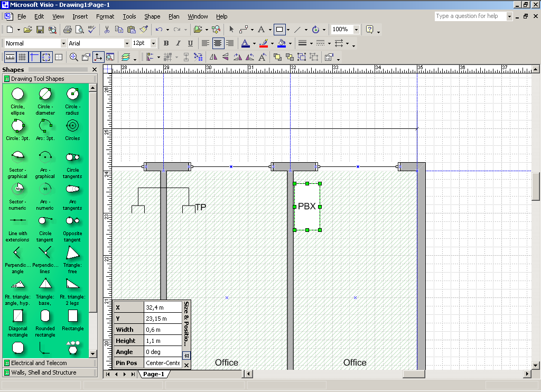
Task: Open the Shape menu
Action: pyautogui.click(x=152, y=16)
